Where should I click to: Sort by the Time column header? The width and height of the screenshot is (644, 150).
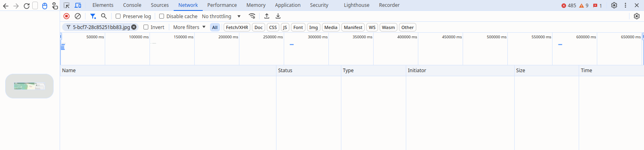611,71
